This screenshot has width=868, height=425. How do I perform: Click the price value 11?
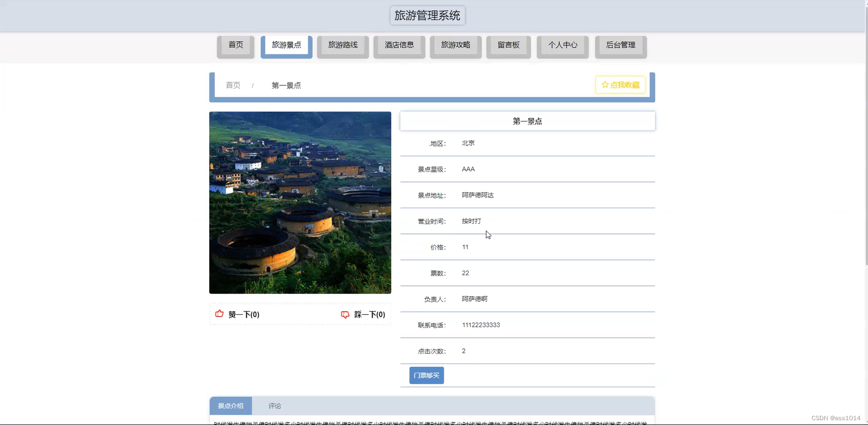[465, 247]
